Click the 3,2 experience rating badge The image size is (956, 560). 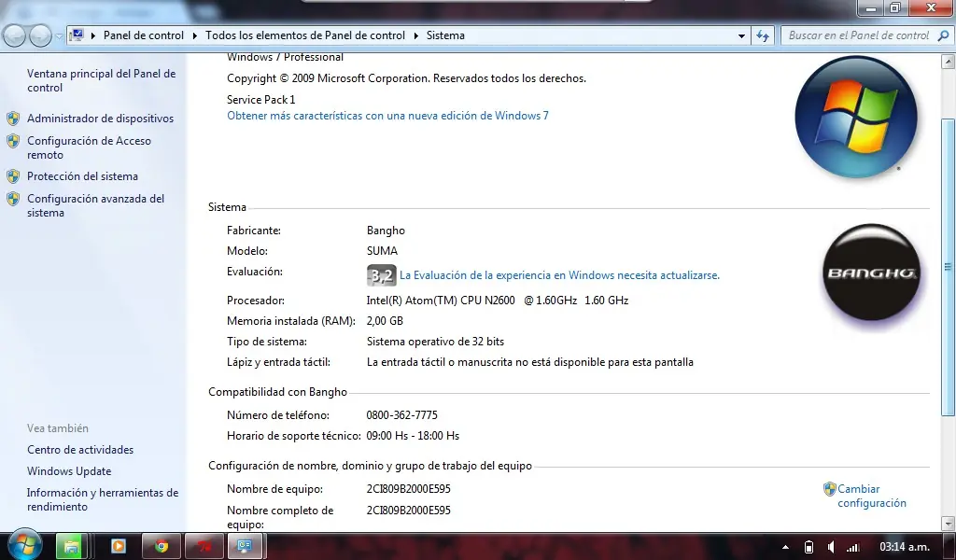tap(382, 275)
